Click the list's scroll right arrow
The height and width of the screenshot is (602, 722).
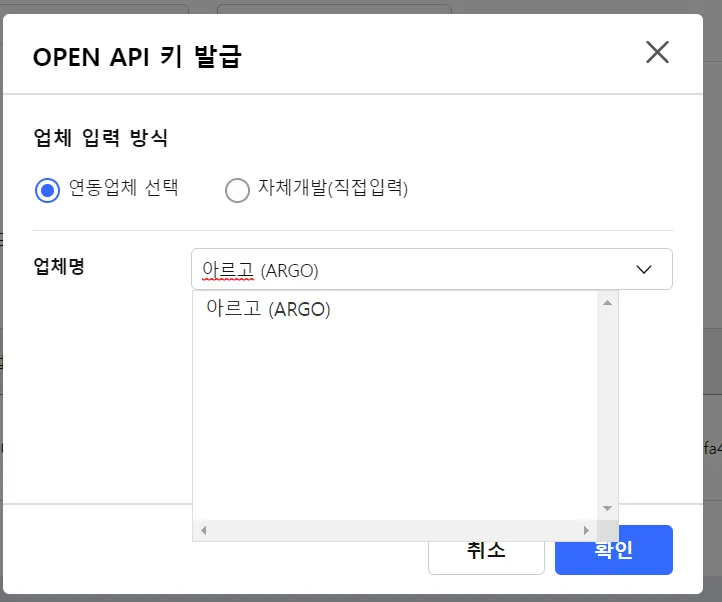[587, 530]
